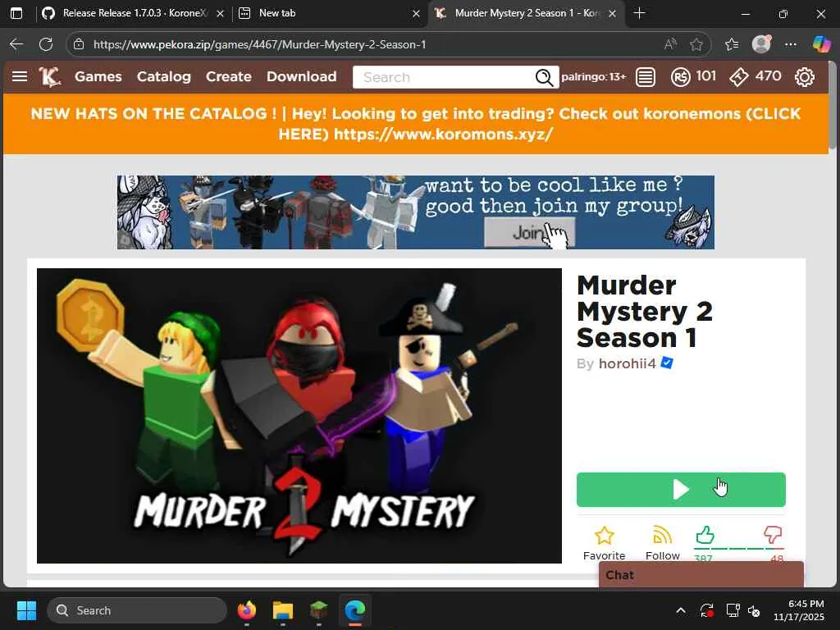The width and height of the screenshot is (840, 630).
Task: Open the hamburger navigation menu
Action: tap(20, 76)
